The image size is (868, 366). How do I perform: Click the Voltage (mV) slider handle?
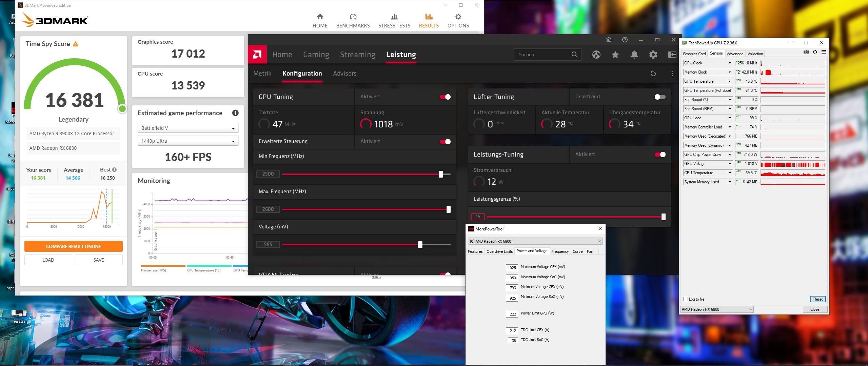[420, 245]
